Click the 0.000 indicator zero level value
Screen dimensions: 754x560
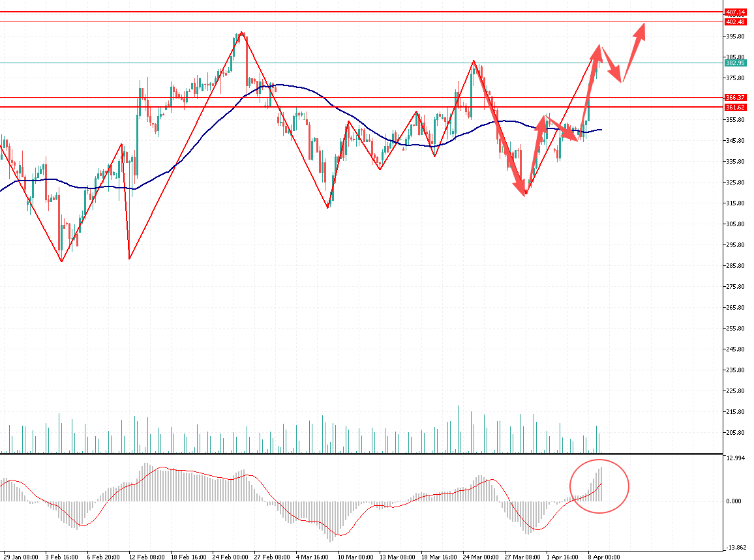(734, 501)
